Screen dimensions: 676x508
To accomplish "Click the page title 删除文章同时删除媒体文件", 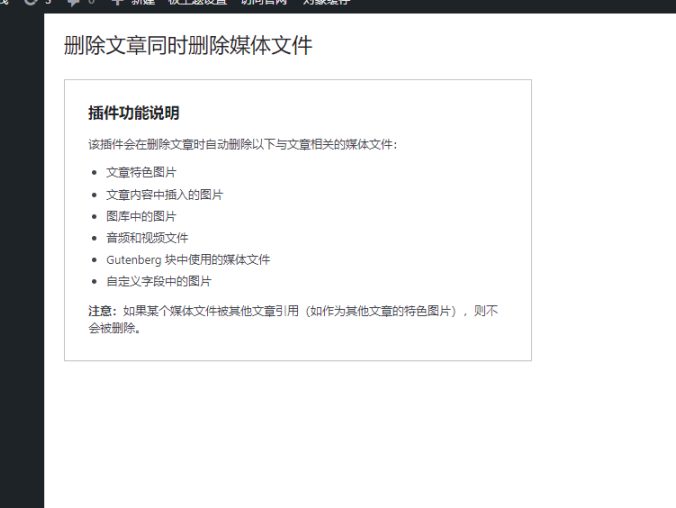I will [188, 46].
